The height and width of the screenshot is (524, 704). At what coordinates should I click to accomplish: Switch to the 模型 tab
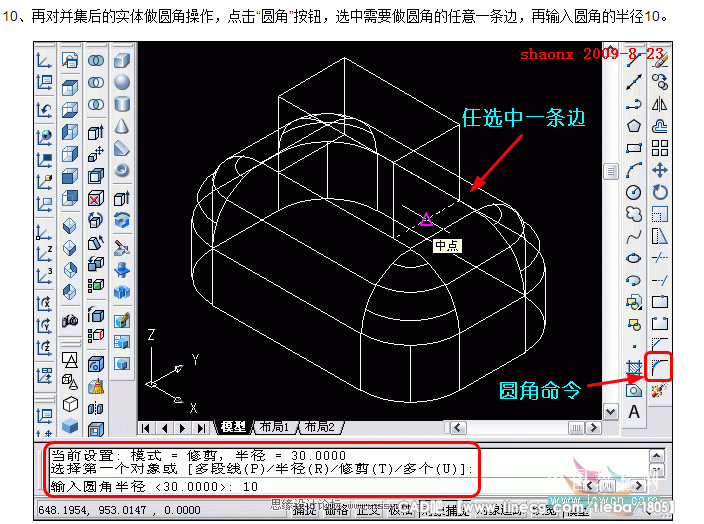coord(233,427)
